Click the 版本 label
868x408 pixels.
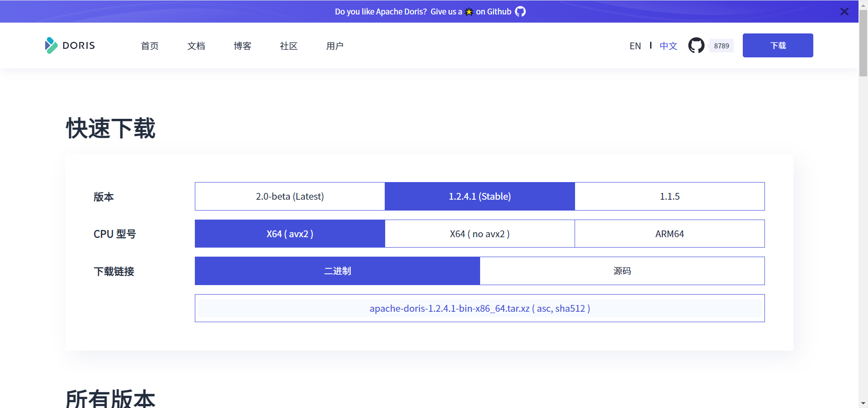click(x=104, y=197)
